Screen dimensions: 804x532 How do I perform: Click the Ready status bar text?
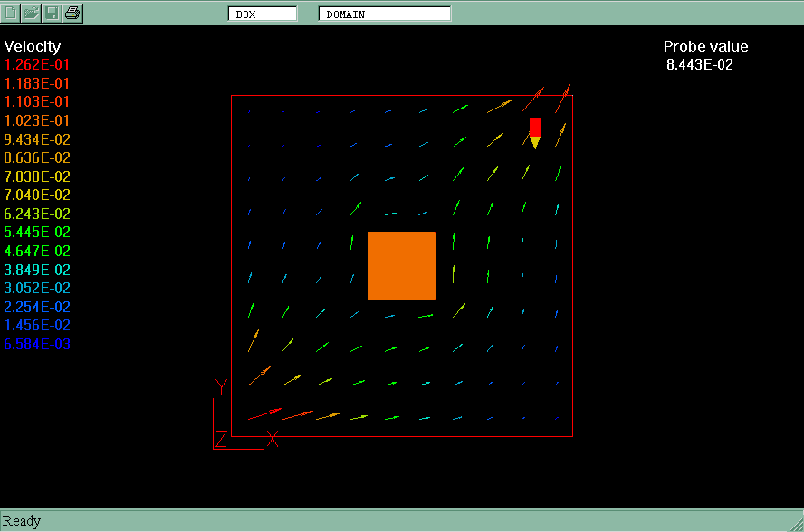pyautogui.click(x=22, y=520)
